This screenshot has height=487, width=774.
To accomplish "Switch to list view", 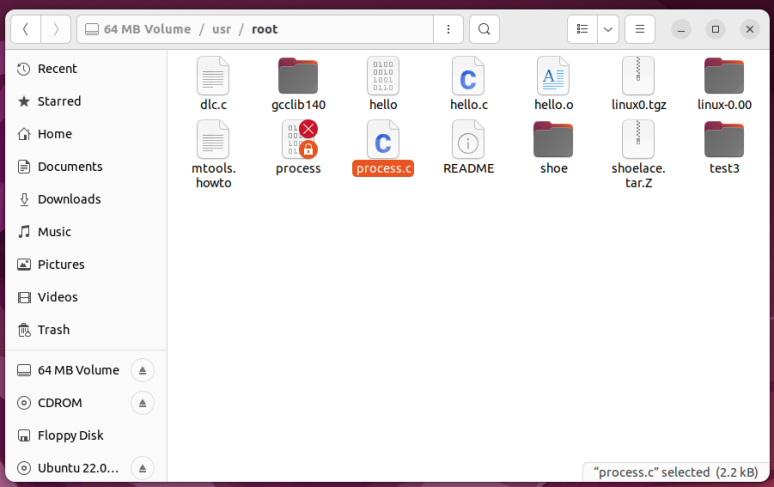I will click(582, 30).
